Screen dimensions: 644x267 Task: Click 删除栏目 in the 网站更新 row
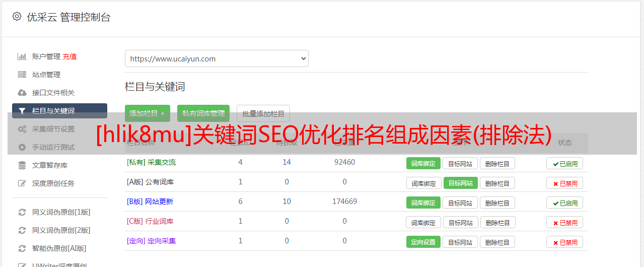497,203
